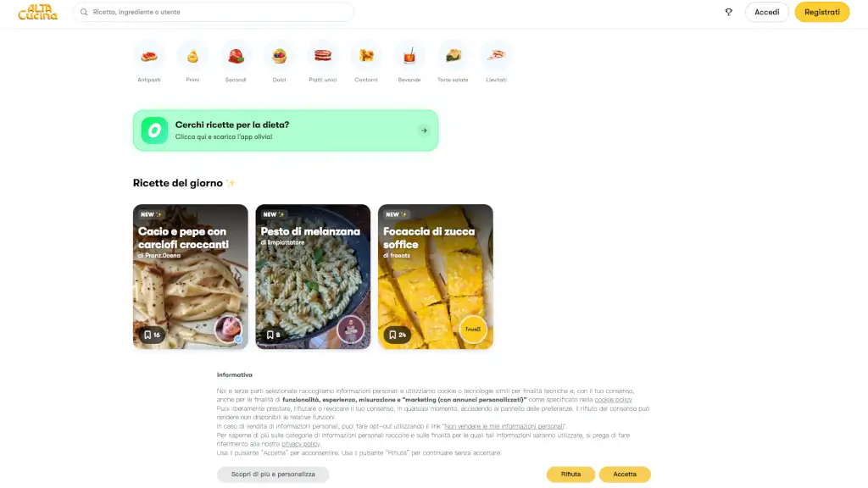This screenshot has width=868, height=488.
Task: Bookmark the Cacio e pepe recipe
Action: [152, 335]
